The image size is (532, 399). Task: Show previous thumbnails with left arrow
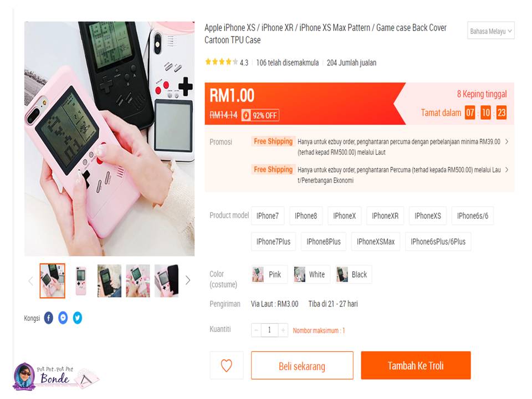pos(31,281)
